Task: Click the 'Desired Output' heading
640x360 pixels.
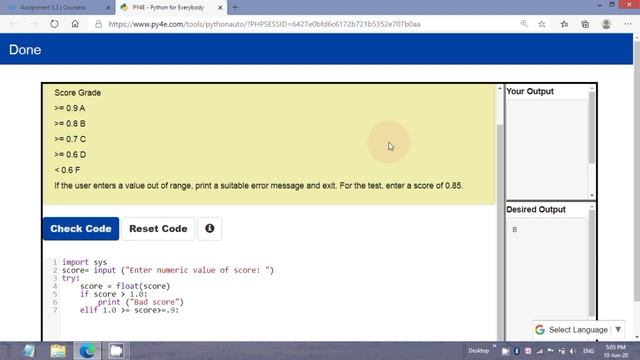Action: pyautogui.click(x=536, y=209)
